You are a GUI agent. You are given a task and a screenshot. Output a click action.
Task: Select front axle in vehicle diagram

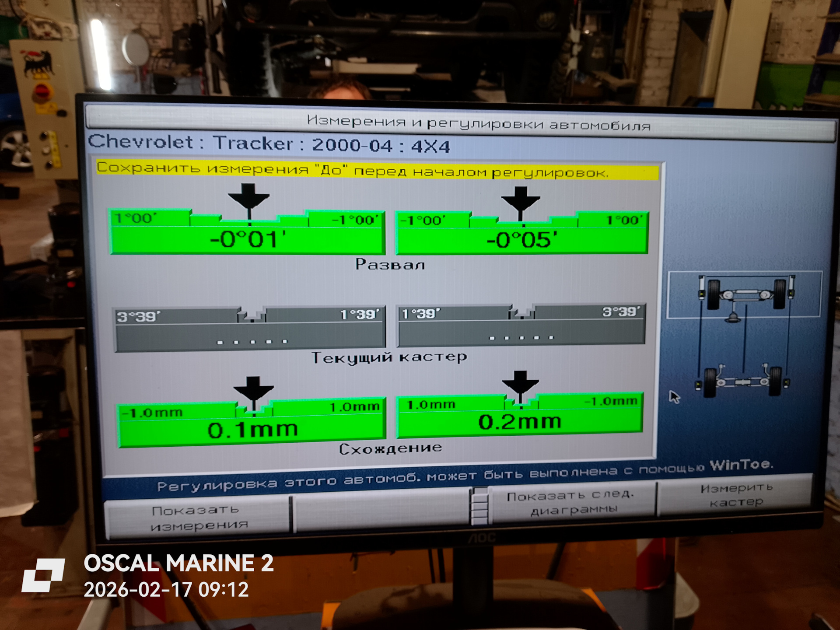745,294
